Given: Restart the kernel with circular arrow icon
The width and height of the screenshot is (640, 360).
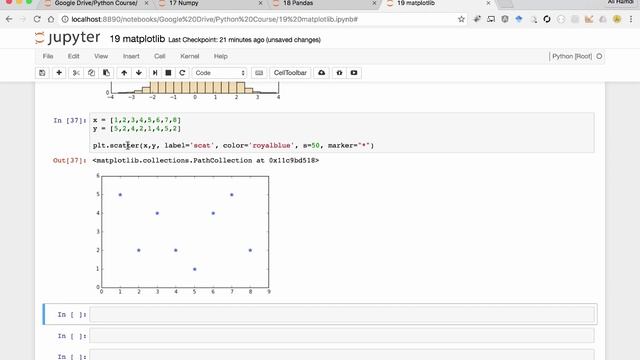Looking at the screenshot, I should (x=182, y=73).
